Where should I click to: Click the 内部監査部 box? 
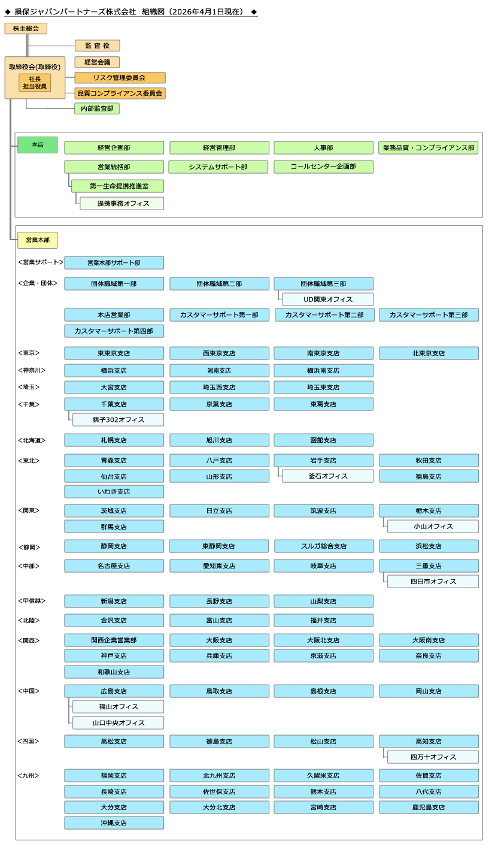pyautogui.click(x=97, y=108)
